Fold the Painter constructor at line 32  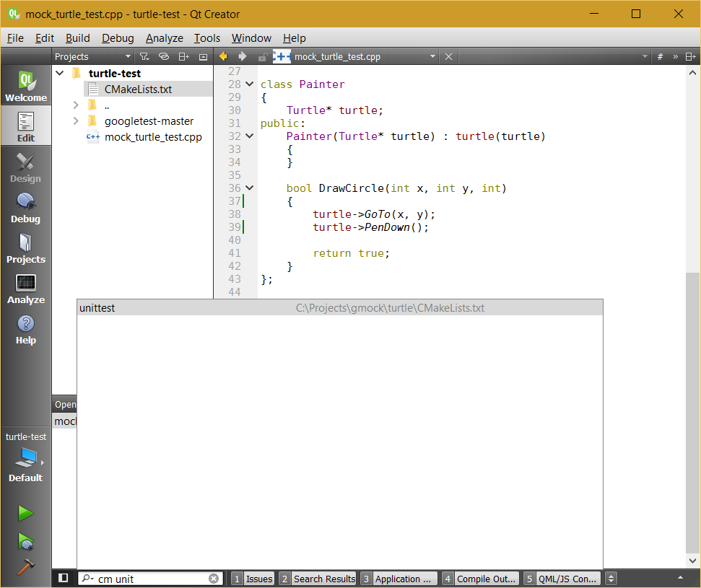coord(250,136)
